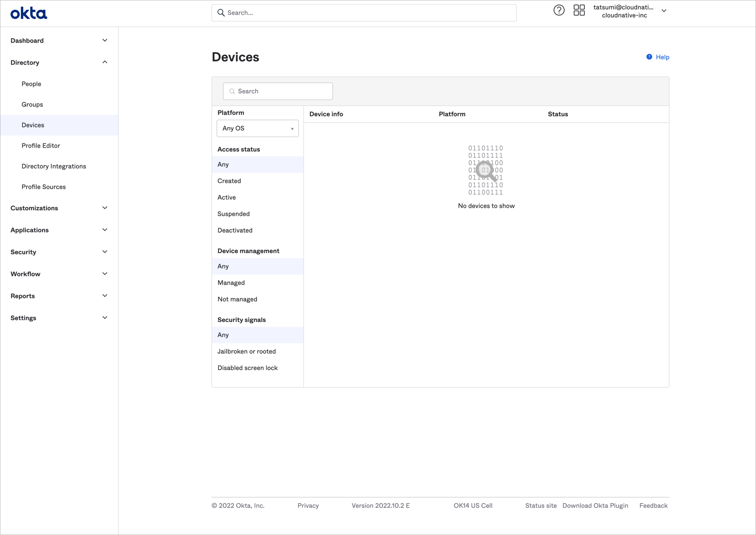The image size is (756, 535).
Task: Open the account menu chevron
Action: click(x=664, y=11)
